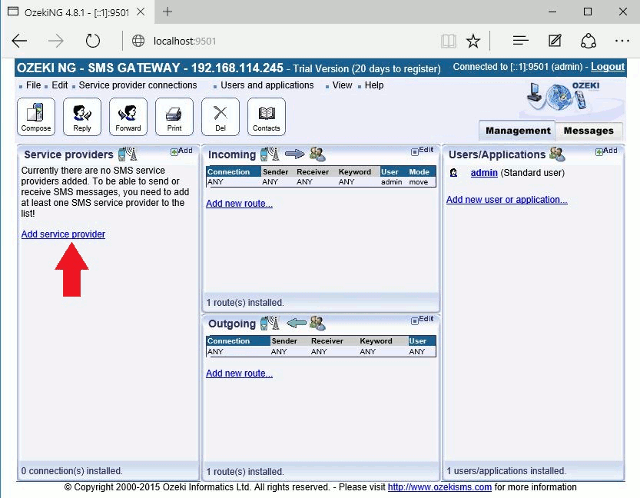
Task: Click Edit in the Incoming panel
Action: pyautogui.click(x=423, y=150)
